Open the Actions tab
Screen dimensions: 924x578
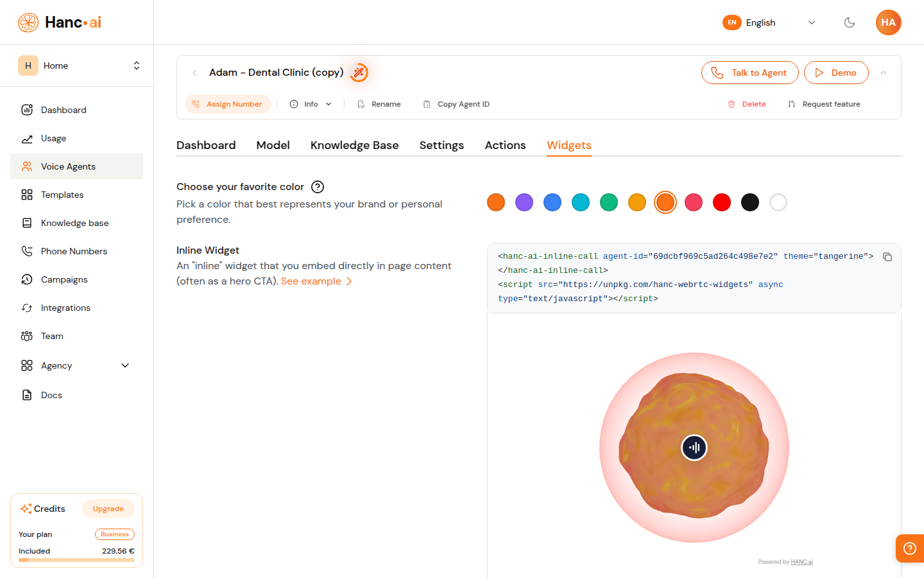tap(505, 145)
